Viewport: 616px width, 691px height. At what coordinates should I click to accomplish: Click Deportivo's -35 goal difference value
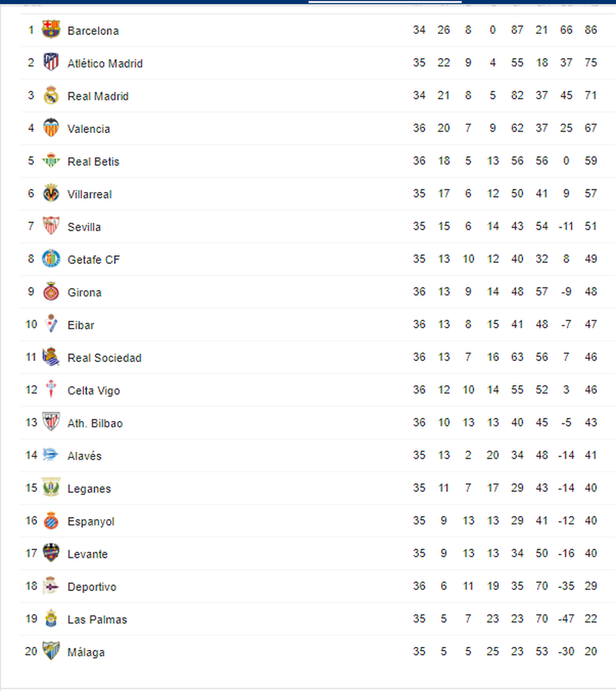point(566,586)
